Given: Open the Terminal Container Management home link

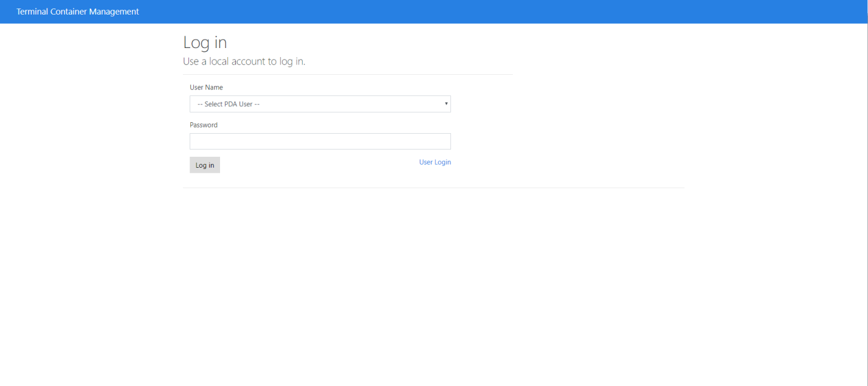Looking at the screenshot, I should (78, 12).
